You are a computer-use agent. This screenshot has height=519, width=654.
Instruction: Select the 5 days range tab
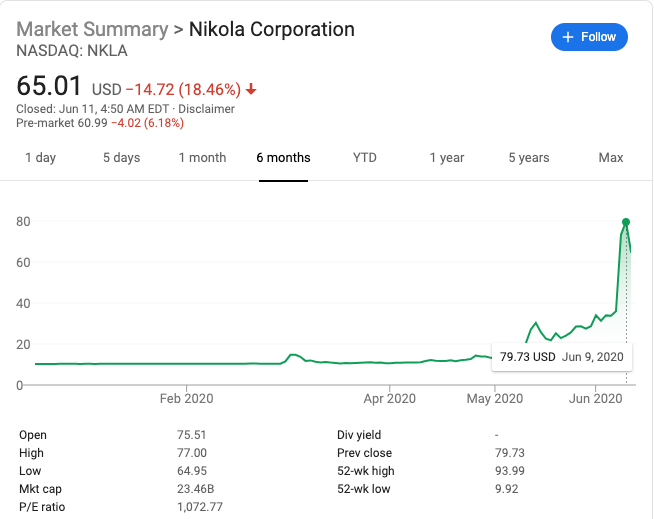pyautogui.click(x=121, y=157)
